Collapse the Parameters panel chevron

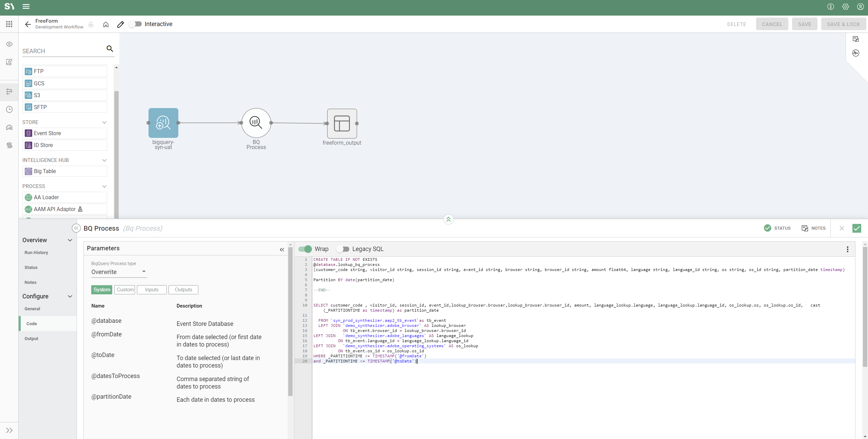[282, 250]
